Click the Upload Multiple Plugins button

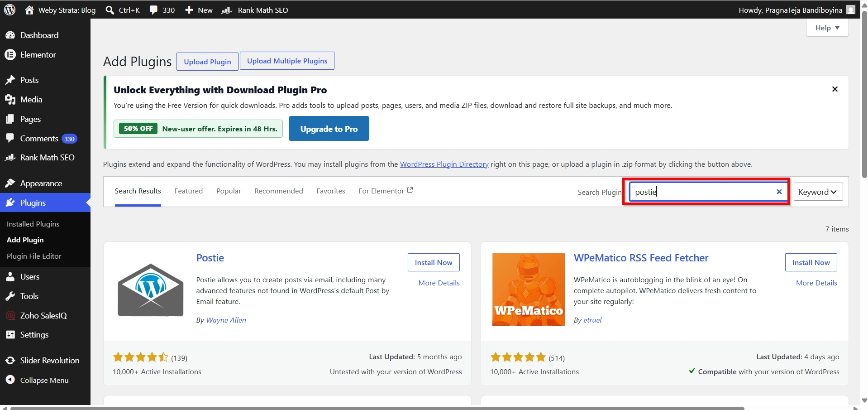287,61
